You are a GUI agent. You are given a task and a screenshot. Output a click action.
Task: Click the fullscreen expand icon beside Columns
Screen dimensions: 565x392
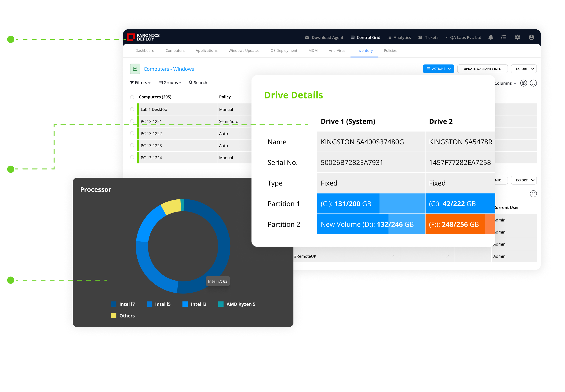(x=533, y=83)
